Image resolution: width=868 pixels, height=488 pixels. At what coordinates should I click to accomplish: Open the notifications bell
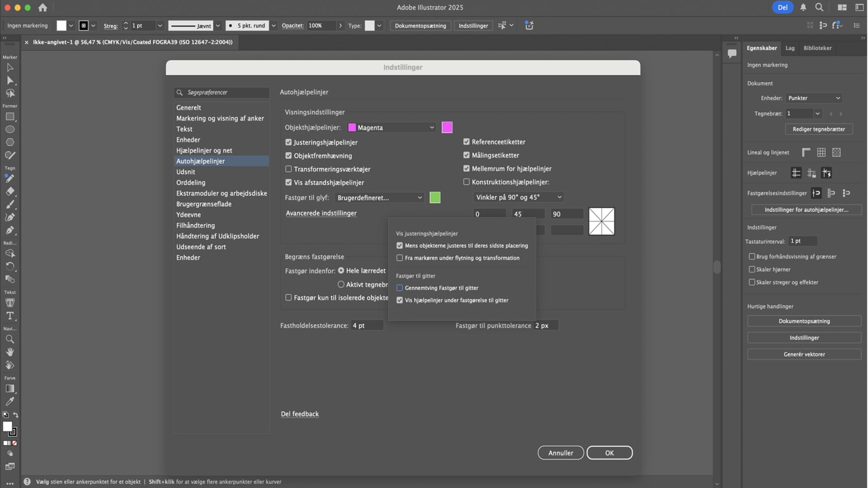point(803,7)
